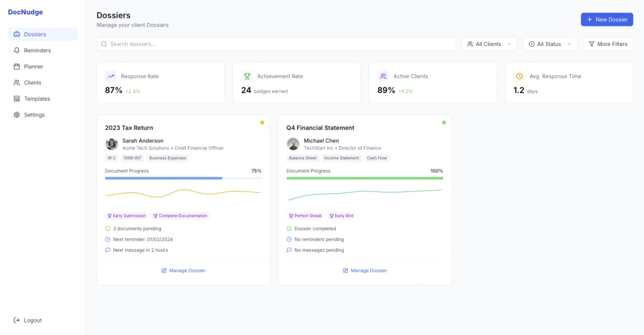Click the Reminders bell icon
Image resolution: width=644 pixels, height=335 pixels.
17,50
